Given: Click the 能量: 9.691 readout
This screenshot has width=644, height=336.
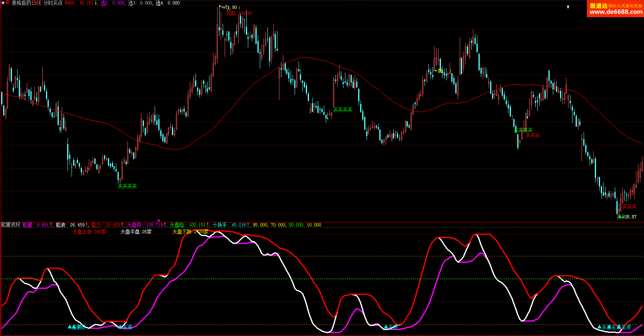Looking at the screenshot, I should tap(36, 225).
